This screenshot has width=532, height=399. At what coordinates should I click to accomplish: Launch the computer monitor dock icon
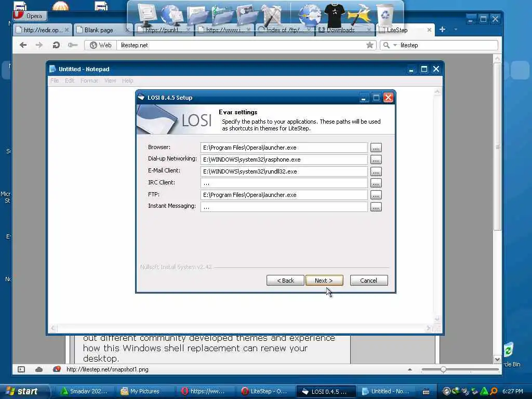(147, 14)
